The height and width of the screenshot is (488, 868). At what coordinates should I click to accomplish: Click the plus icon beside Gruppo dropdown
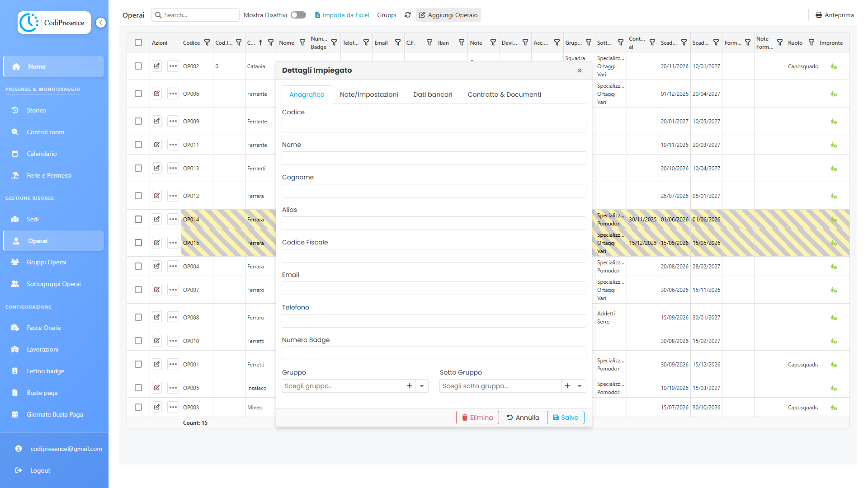410,386
